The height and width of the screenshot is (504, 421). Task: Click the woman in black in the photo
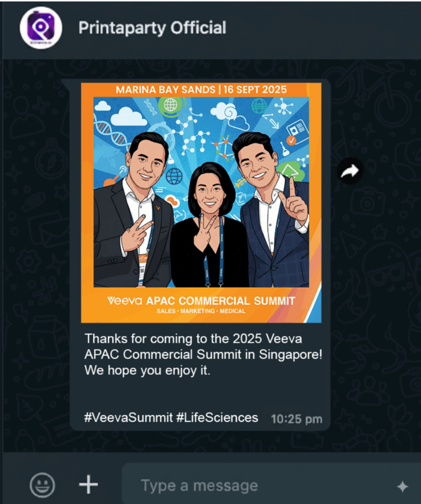click(209, 225)
